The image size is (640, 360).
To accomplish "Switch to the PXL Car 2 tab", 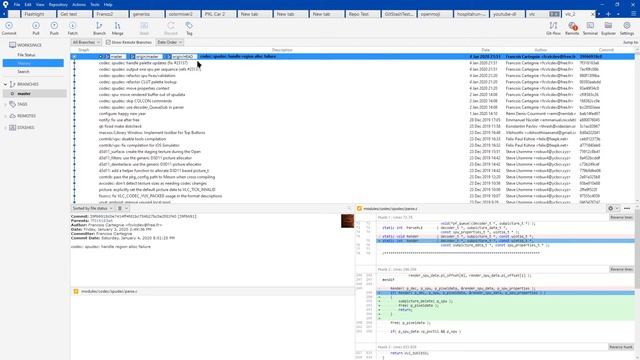I will click(x=219, y=14).
